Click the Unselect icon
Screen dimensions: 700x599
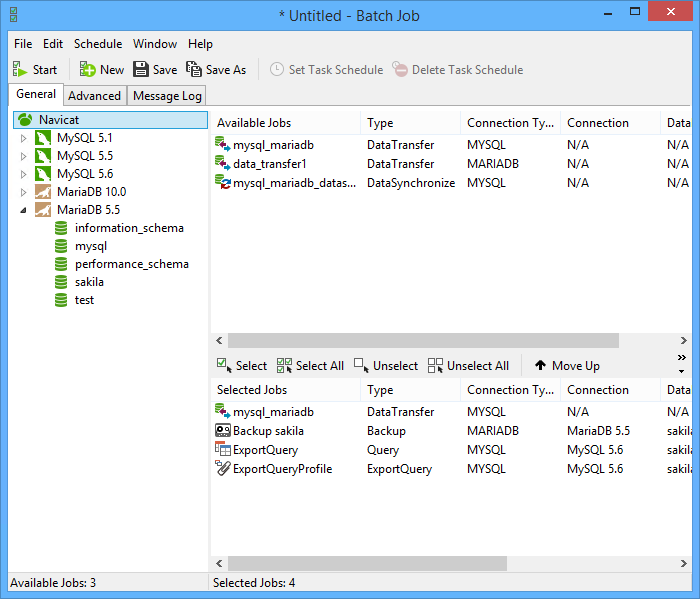pos(362,366)
